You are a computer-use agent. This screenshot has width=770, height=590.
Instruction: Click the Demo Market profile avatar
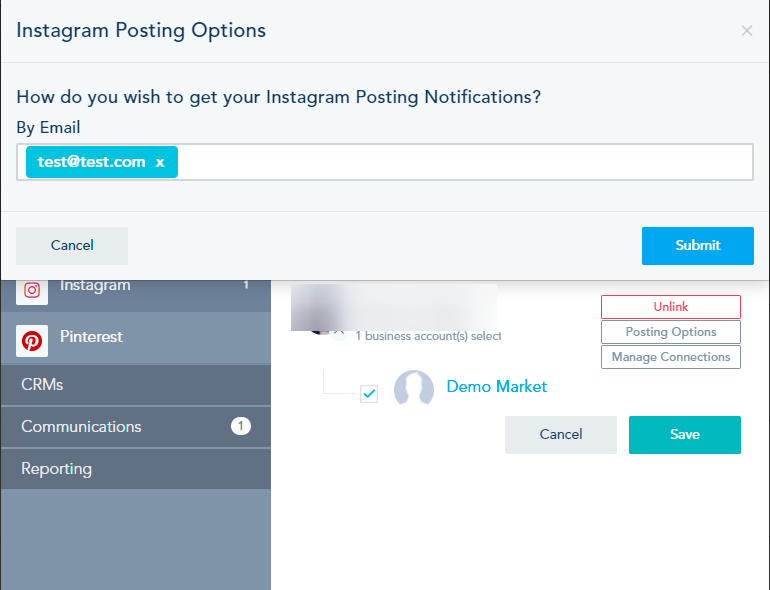414,388
